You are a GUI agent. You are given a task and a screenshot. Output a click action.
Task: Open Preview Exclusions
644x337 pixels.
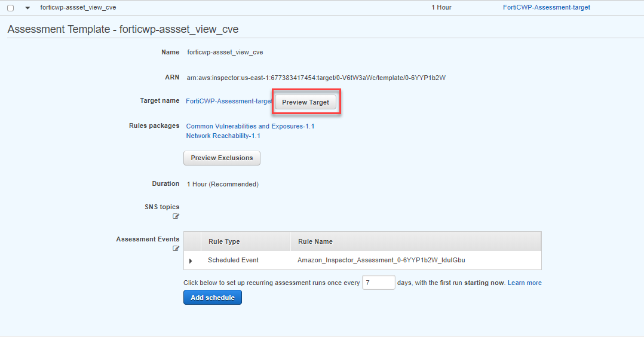[x=222, y=158]
